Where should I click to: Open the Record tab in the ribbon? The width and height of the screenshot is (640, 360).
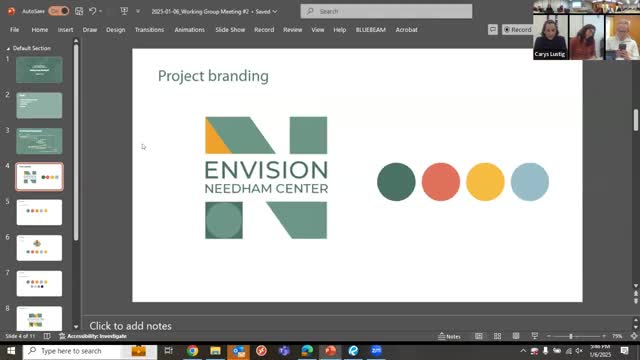pyautogui.click(x=264, y=29)
